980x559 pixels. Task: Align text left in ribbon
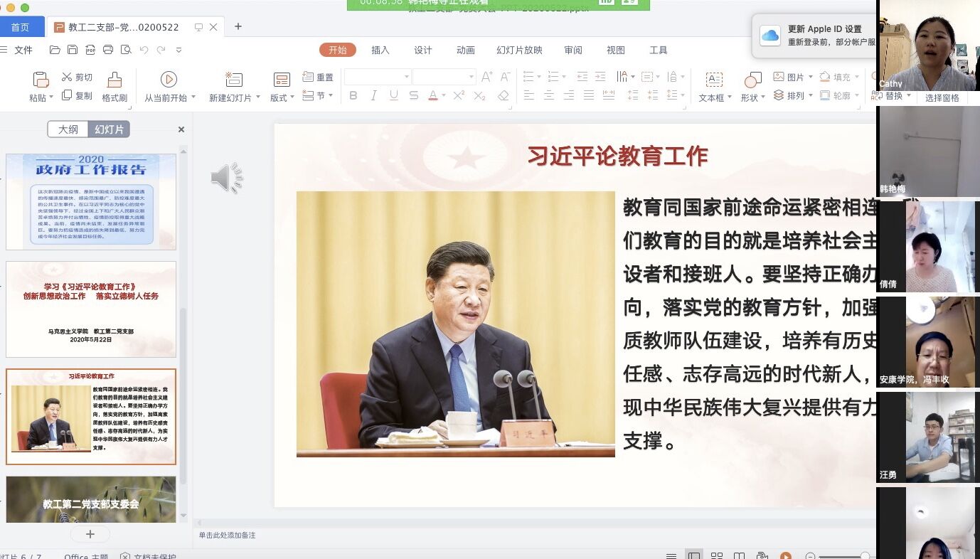528,95
